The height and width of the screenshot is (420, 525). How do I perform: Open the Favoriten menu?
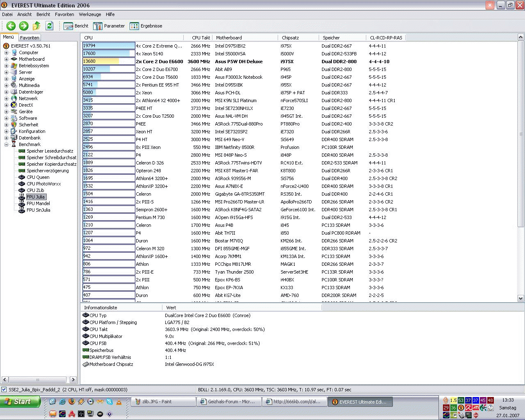(64, 14)
